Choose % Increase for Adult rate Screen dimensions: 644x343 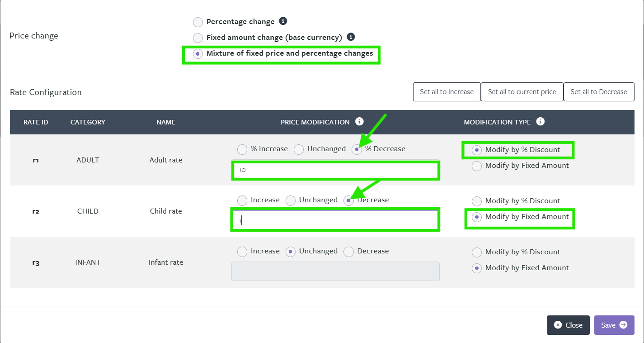point(242,149)
